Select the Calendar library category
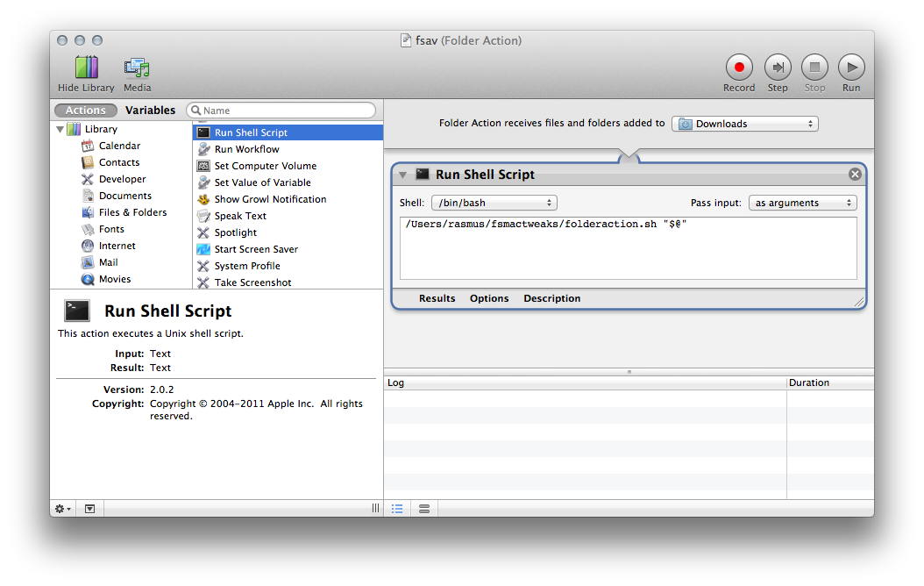 tap(119, 146)
